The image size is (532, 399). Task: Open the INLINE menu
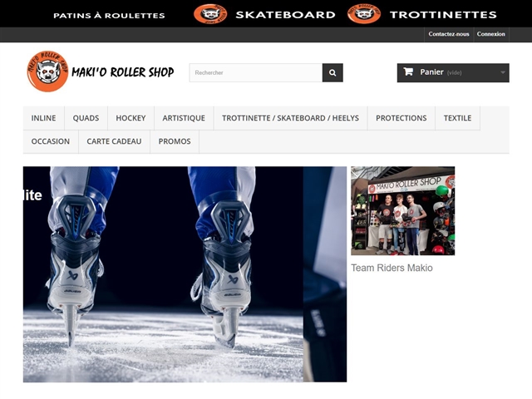coord(44,118)
